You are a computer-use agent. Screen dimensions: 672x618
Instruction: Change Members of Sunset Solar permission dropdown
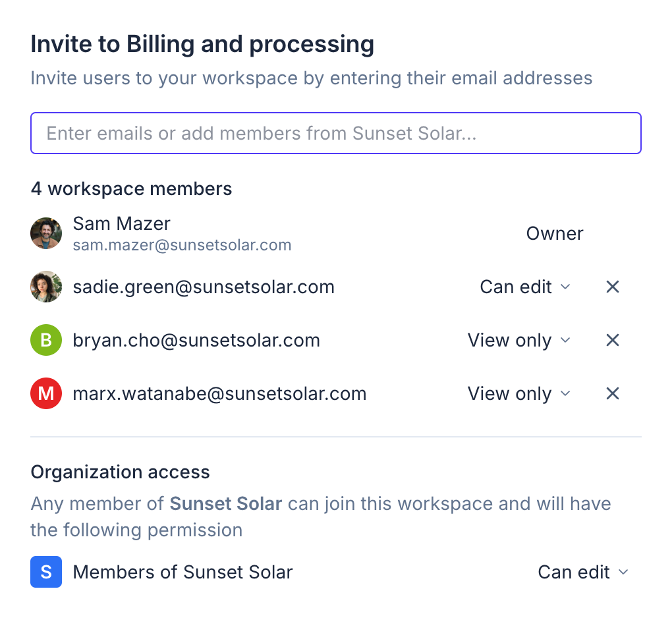coord(583,572)
